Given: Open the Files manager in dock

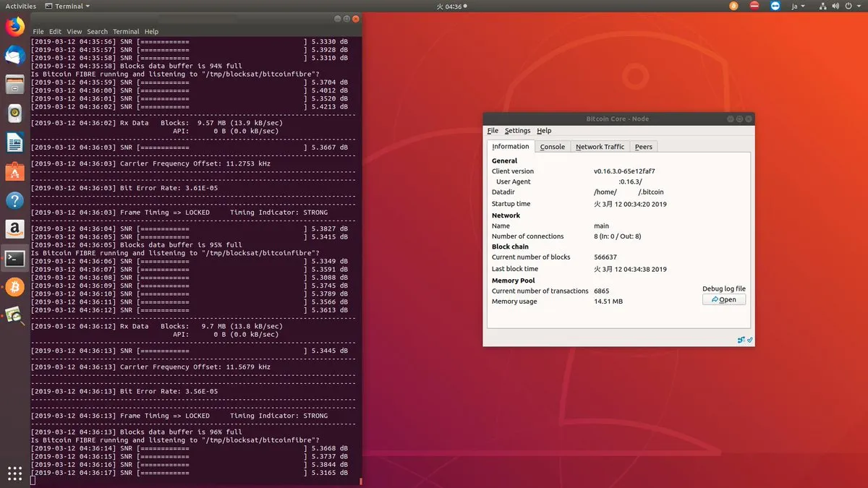Looking at the screenshot, I should [x=14, y=85].
